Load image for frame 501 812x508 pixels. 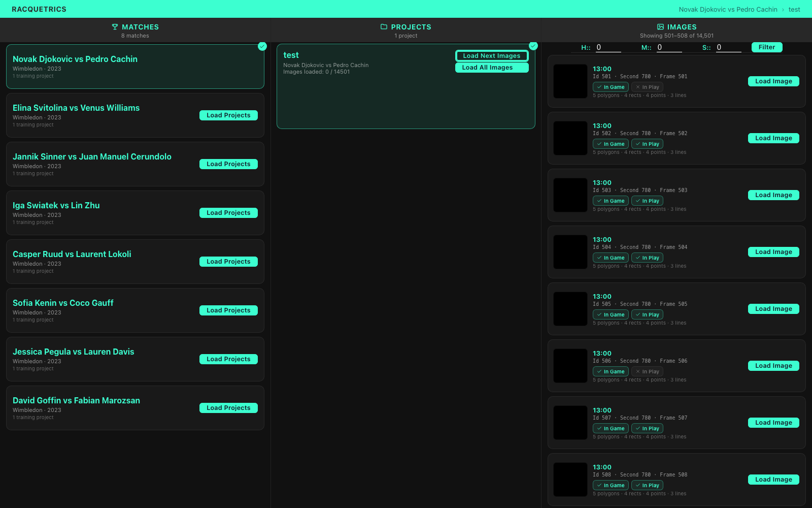[x=773, y=81]
